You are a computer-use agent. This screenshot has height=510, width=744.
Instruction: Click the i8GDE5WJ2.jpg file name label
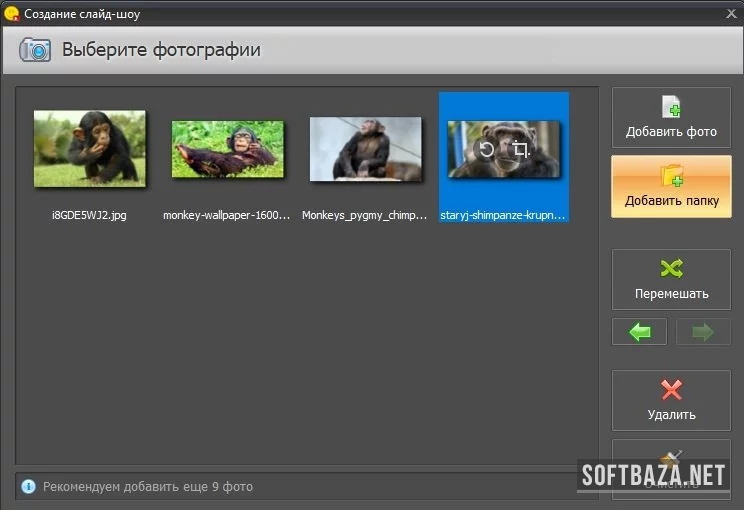point(90,215)
